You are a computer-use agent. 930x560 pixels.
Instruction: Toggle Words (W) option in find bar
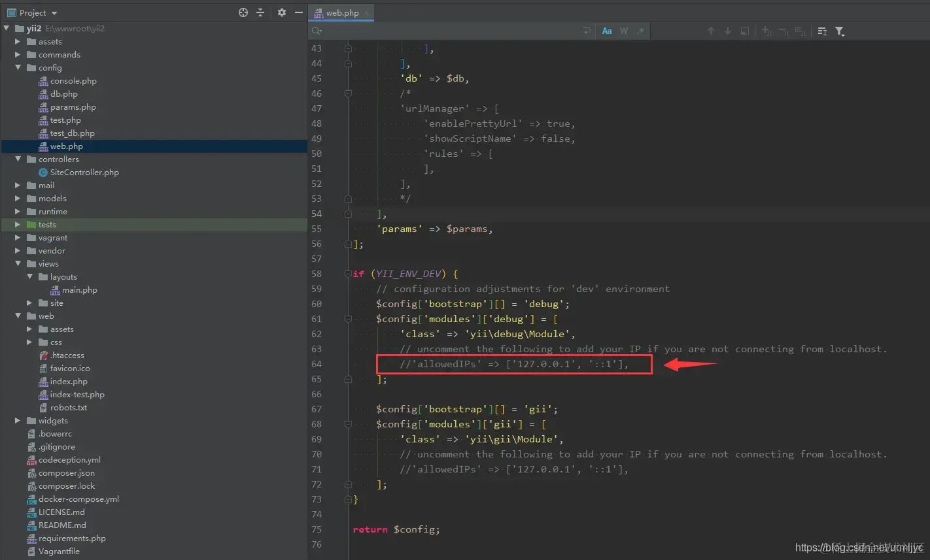[624, 31]
